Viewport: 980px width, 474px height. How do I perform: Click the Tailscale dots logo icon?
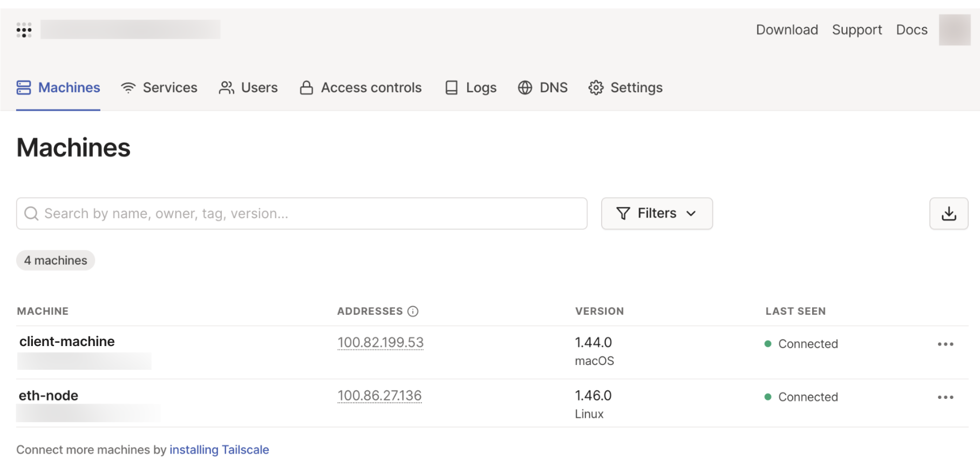(x=24, y=30)
